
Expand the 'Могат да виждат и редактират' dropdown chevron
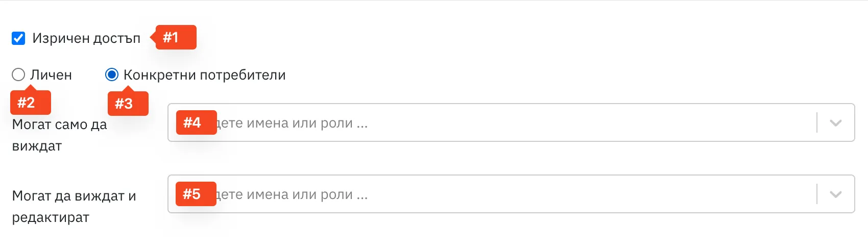tap(836, 194)
